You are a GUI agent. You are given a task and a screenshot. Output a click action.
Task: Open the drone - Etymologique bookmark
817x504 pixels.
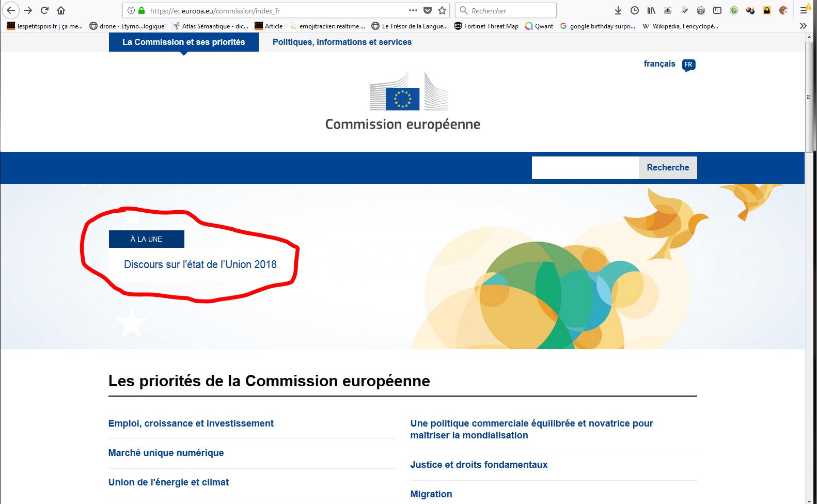[128, 26]
